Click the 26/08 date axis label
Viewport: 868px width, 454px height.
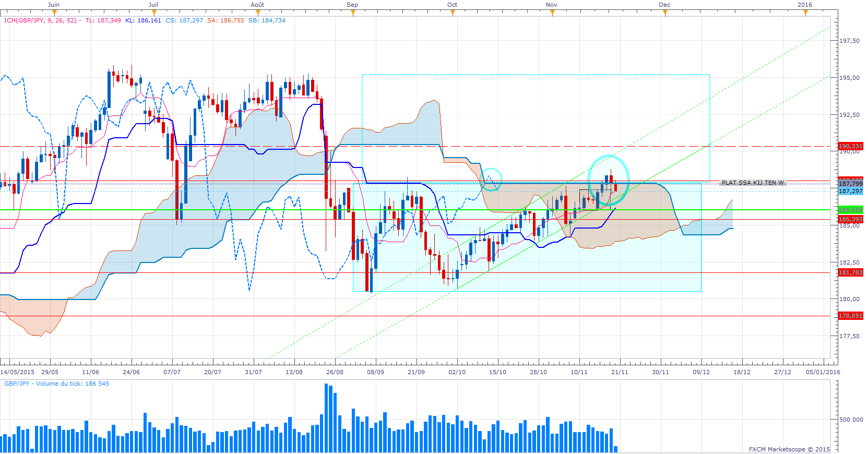click(335, 372)
